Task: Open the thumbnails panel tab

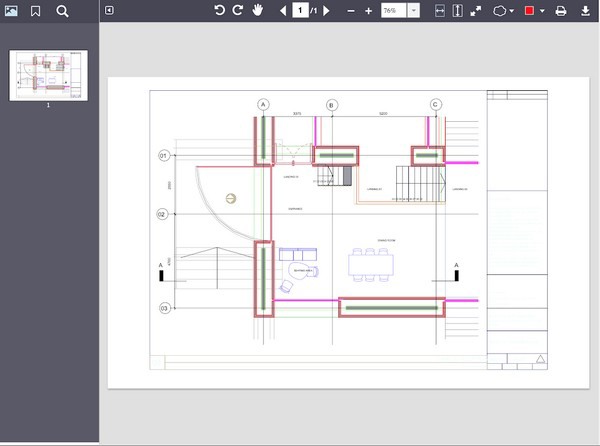Action: [x=11, y=11]
